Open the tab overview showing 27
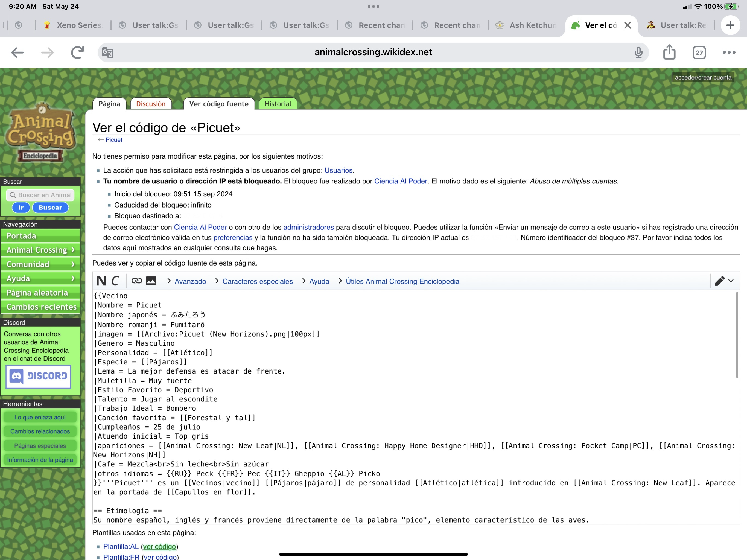Screen dimensions: 747x560 click(699, 52)
